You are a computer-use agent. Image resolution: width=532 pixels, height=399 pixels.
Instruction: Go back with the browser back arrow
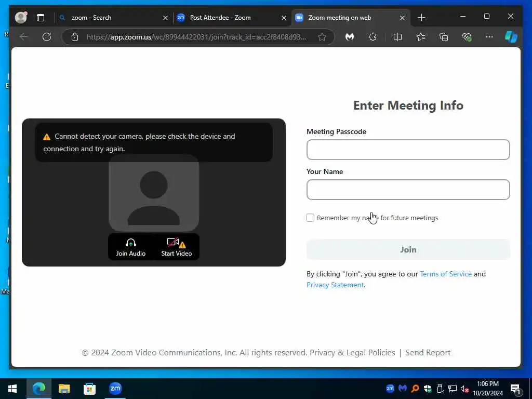24,37
